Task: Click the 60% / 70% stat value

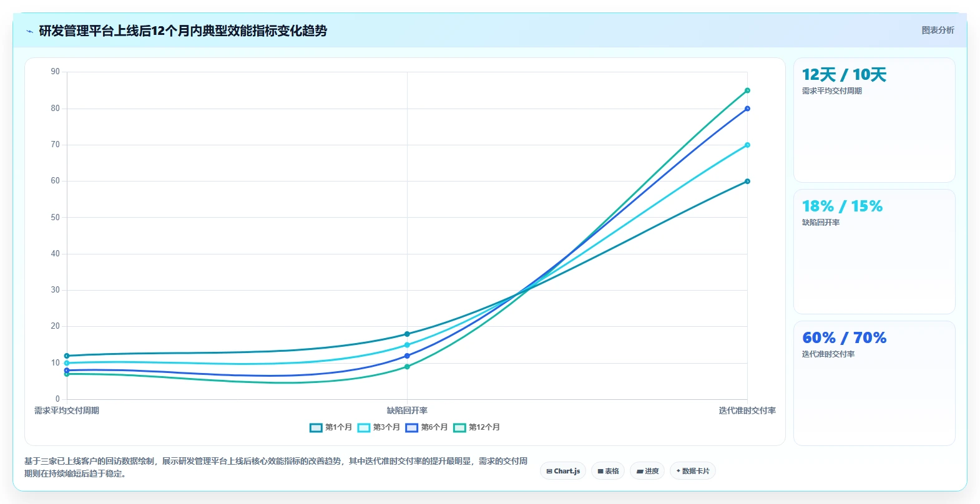Action: coord(844,338)
